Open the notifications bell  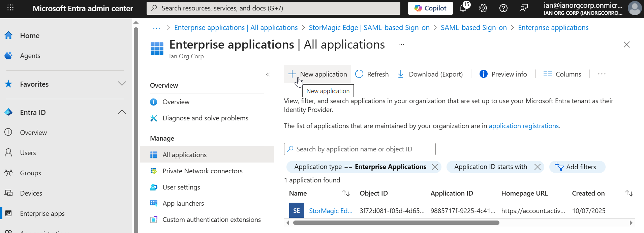(x=463, y=8)
